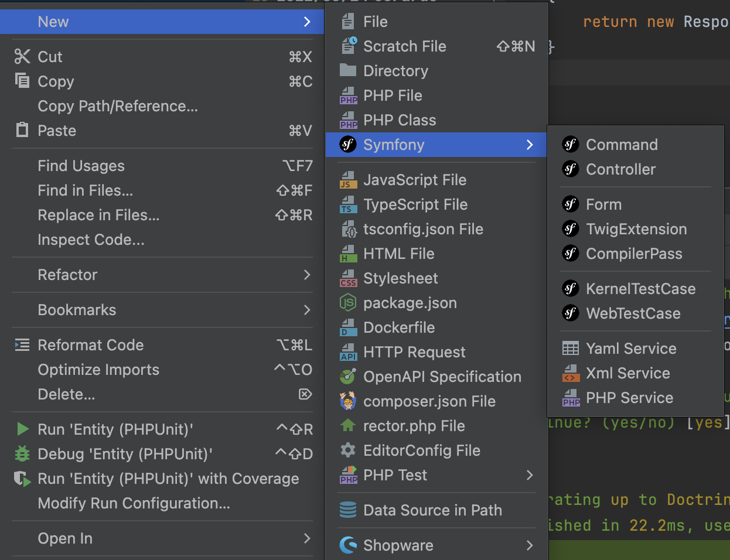Click the green Run Entity PHPUnit icon
This screenshot has width=730, height=560.
click(23, 429)
